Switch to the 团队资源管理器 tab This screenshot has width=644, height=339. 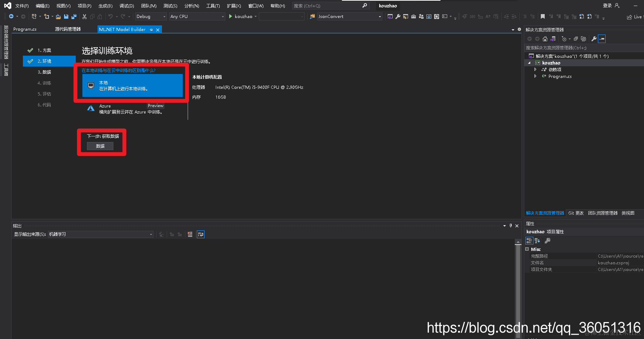click(603, 213)
